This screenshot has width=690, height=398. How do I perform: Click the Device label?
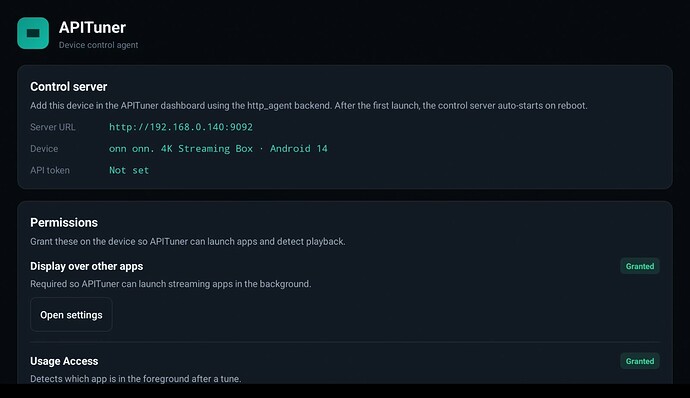44,149
